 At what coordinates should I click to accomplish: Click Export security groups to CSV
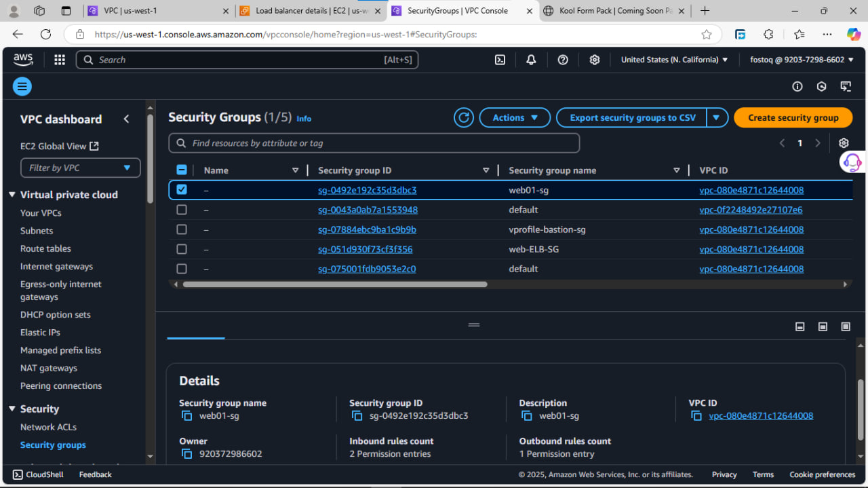click(x=632, y=117)
